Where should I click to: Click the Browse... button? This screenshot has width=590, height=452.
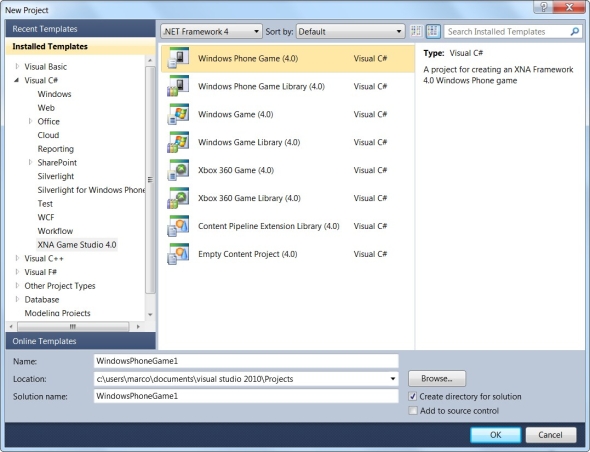tap(437, 378)
